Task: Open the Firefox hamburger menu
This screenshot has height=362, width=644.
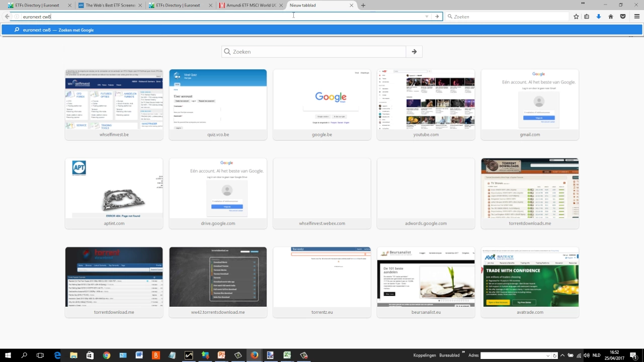Action: (x=637, y=17)
